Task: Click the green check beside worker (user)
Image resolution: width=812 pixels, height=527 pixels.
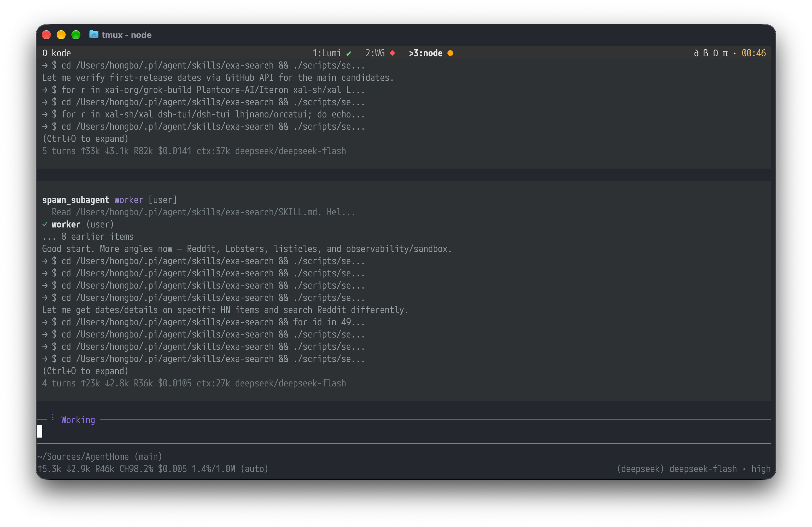Action: (x=45, y=225)
